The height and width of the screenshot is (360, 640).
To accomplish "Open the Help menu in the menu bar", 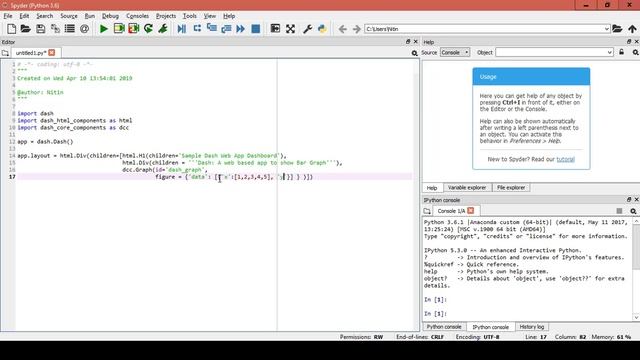I will coord(229,16).
